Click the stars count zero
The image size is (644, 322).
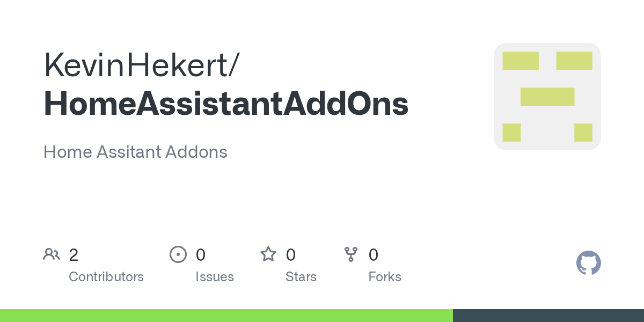pyautogui.click(x=290, y=254)
